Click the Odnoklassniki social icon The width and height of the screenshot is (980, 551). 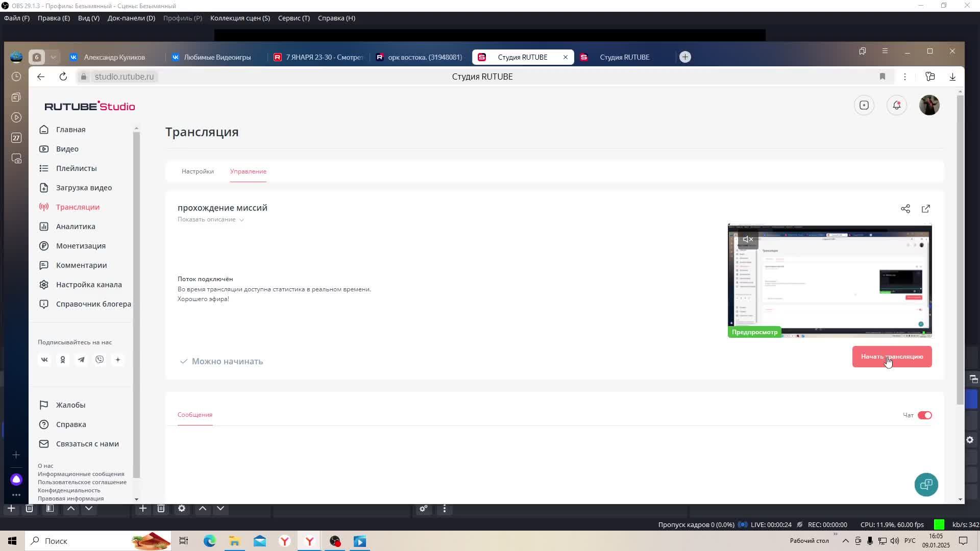coord(63,360)
